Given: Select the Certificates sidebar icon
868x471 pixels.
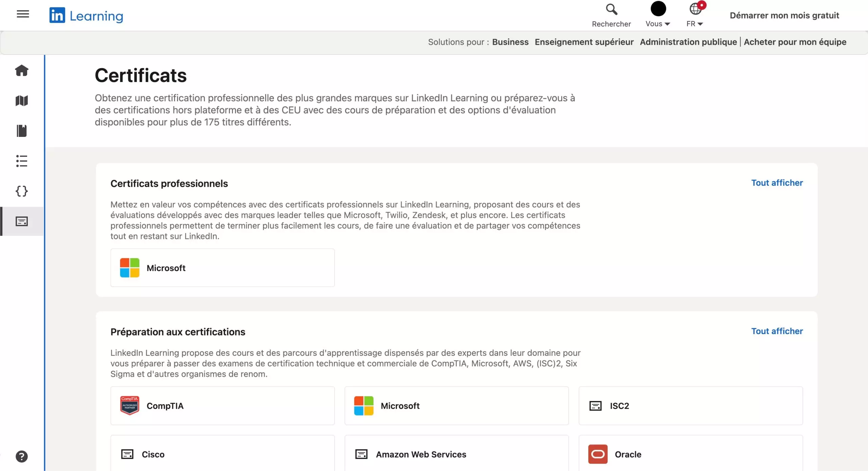Looking at the screenshot, I should pos(22,221).
